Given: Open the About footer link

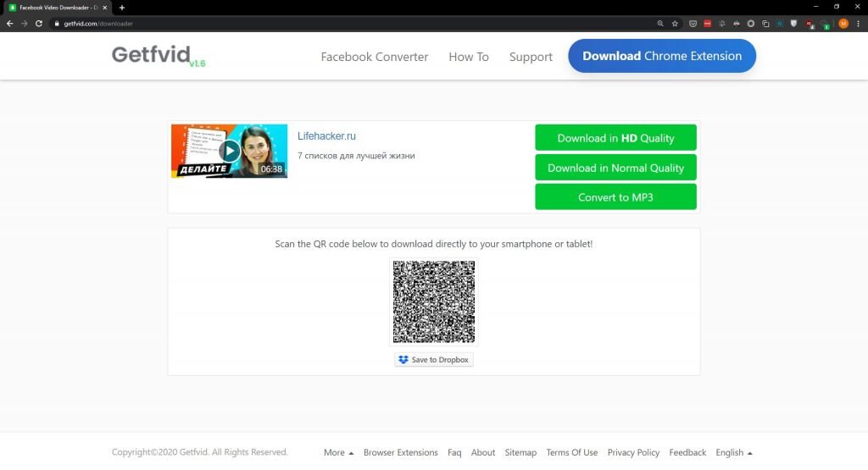Looking at the screenshot, I should [x=482, y=452].
